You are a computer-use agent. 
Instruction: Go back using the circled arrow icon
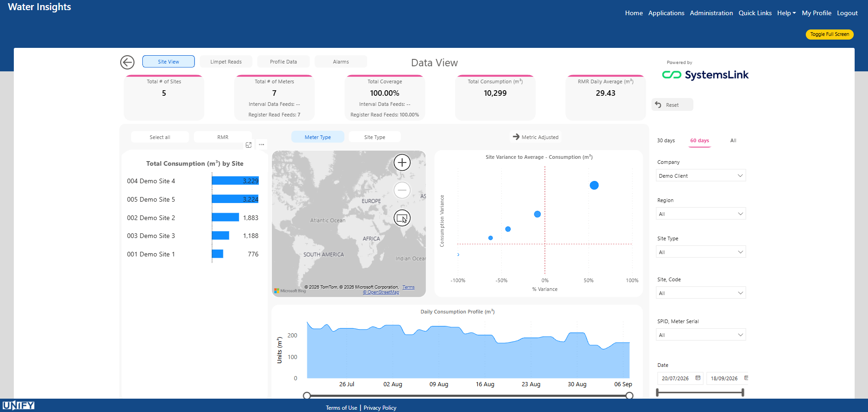pyautogui.click(x=127, y=62)
